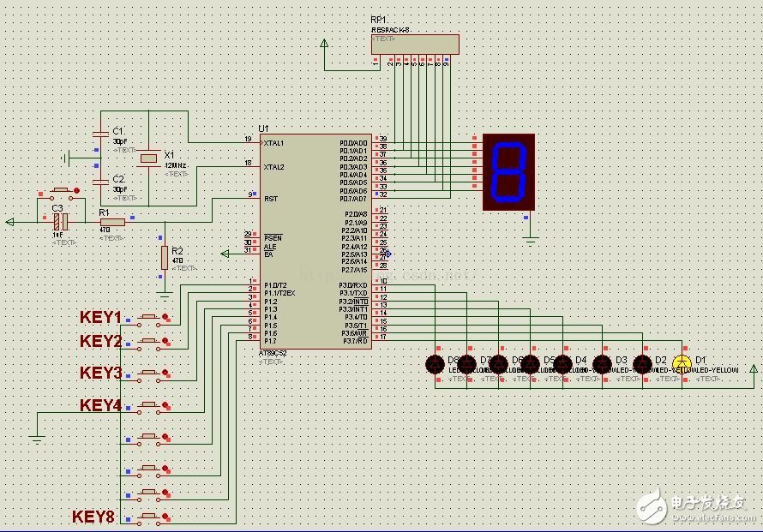Select resistor R2
The width and height of the screenshot is (763, 532).
point(165,257)
